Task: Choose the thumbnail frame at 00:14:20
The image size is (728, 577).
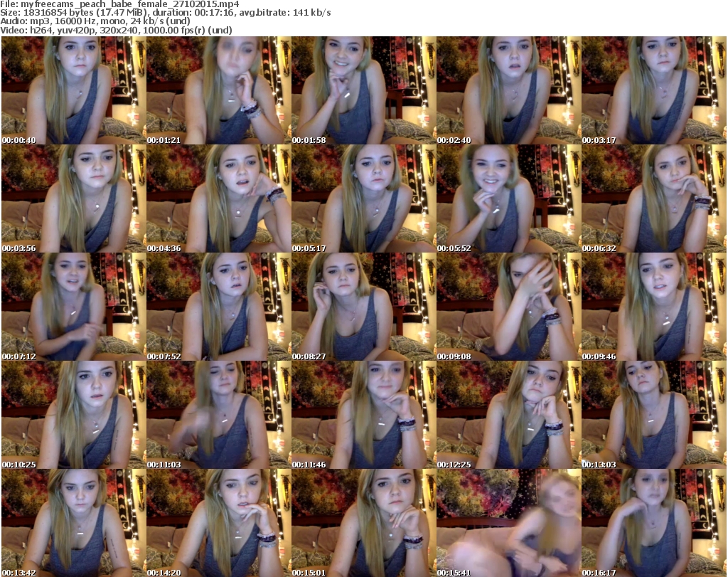Action: point(219,523)
